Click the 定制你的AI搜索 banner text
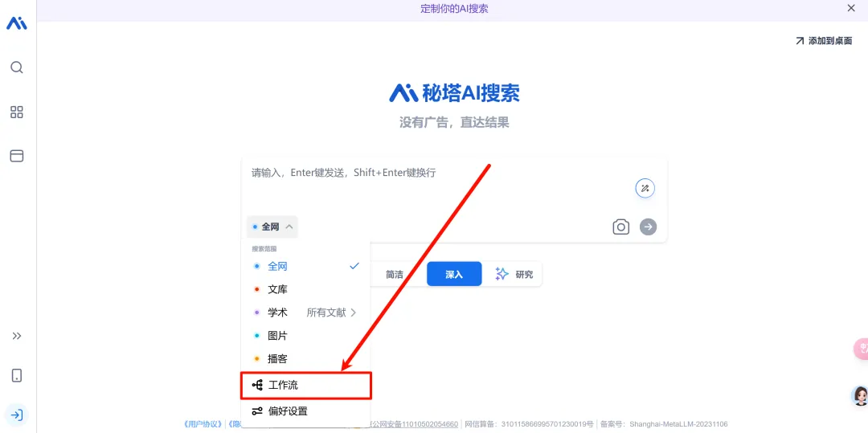This screenshot has height=433, width=868. click(x=454, y=8)
